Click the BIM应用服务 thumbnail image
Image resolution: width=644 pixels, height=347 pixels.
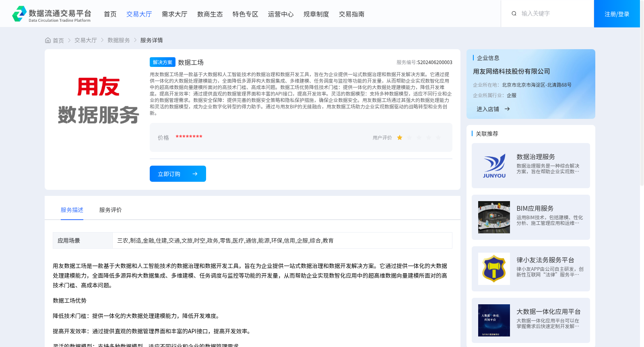click(x=494, y=217)
